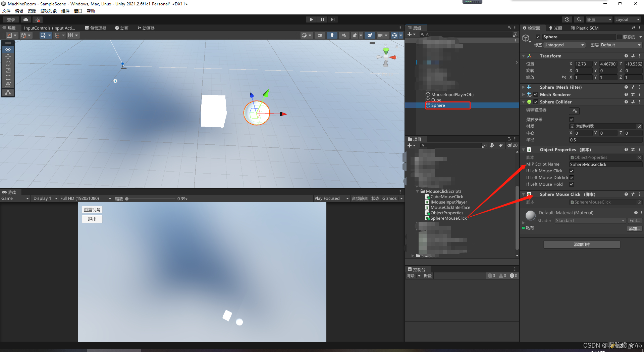This screenshot has width=644, height=352.
Task: Toggle the 是触发器 checkbox in Sphere Collider
Action: [x=571, y=119]
